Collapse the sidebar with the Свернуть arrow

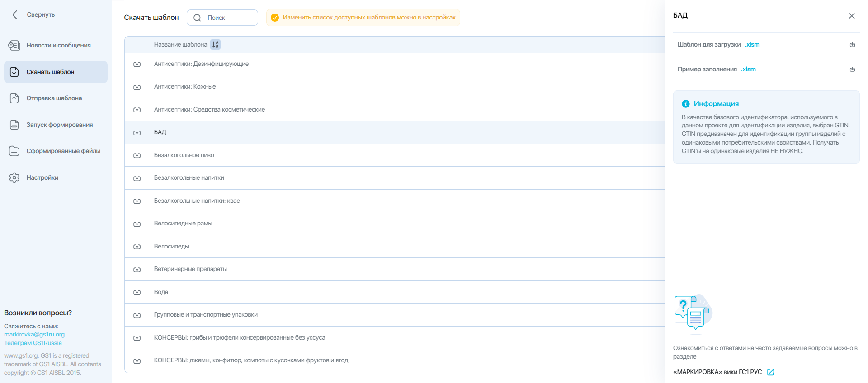[15, 15]
